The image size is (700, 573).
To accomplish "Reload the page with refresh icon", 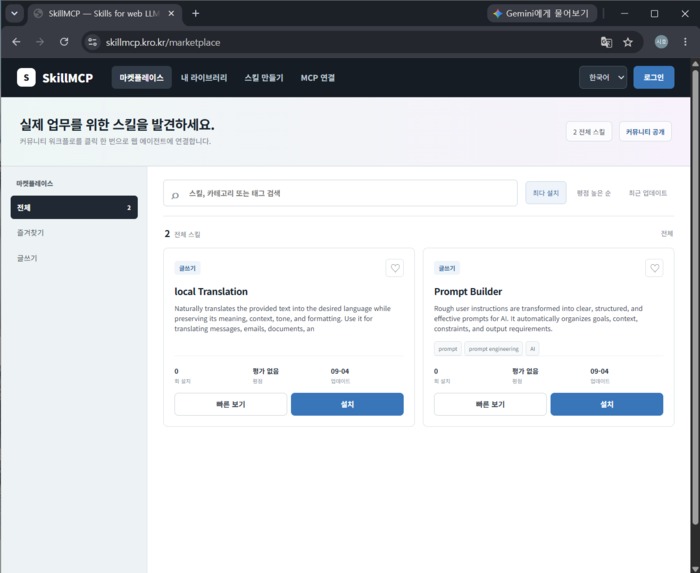I will pos(64,42).
